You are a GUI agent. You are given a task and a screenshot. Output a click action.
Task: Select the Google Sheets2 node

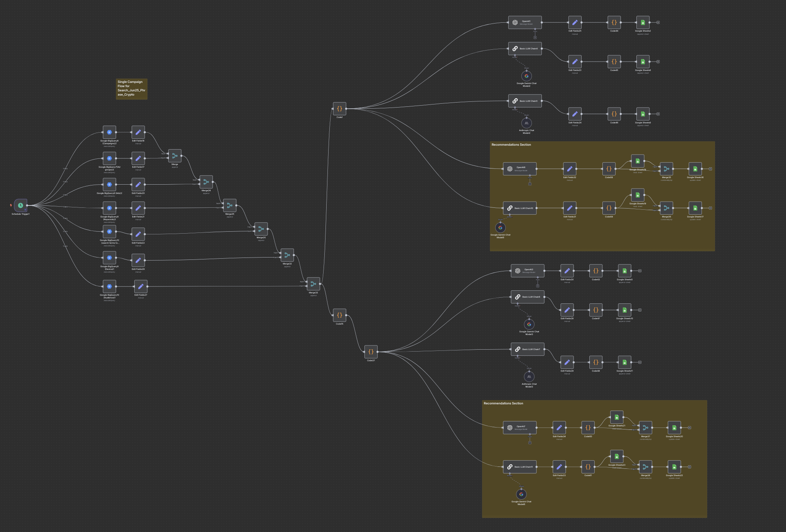[x=643, y=22]
